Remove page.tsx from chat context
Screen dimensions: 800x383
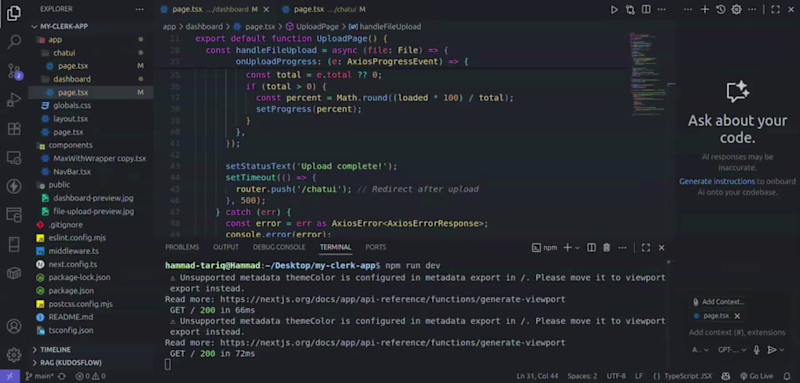click(737, 316)
